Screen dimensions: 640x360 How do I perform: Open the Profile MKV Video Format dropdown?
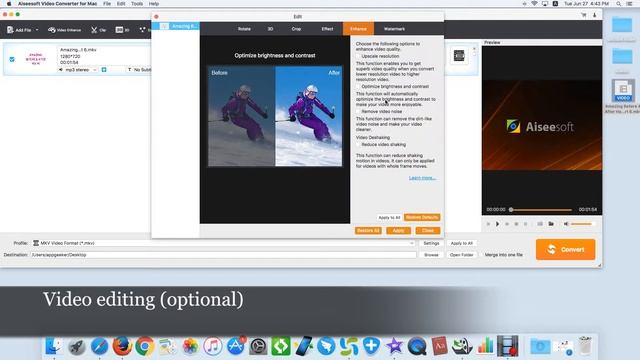(x=223, y=243)
